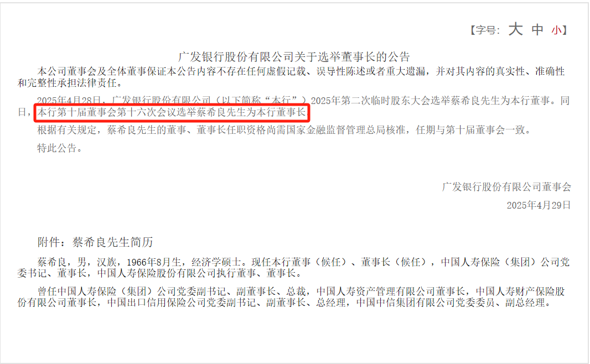
Task: Click the text 中国出口信用保险公司
Action: (156, 303)
